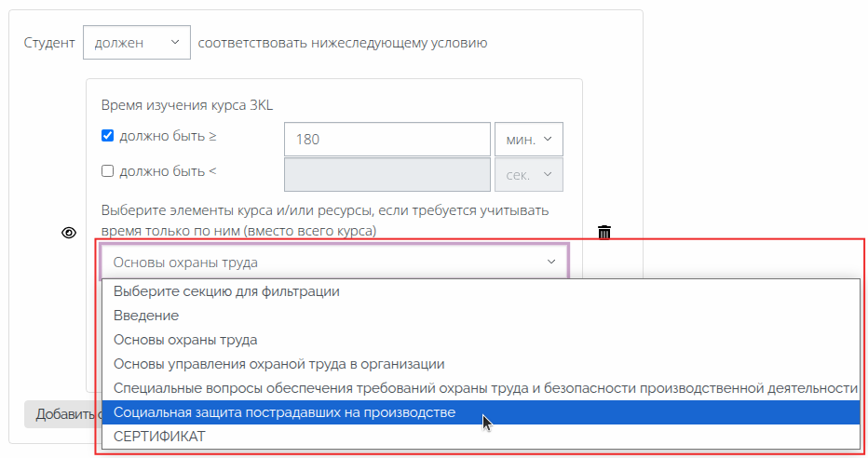
Task: Choose "Введение" from the list
Action: [x=146, y=316]
